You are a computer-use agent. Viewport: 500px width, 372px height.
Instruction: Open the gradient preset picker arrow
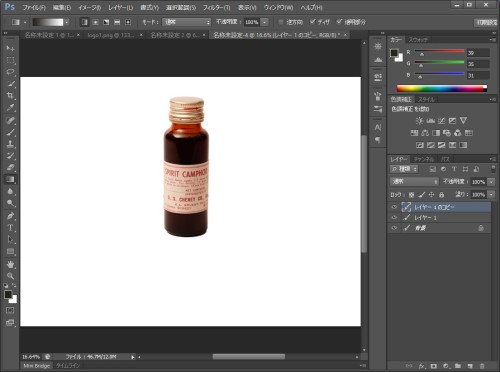pyautogui.click(x=67, y=22)
